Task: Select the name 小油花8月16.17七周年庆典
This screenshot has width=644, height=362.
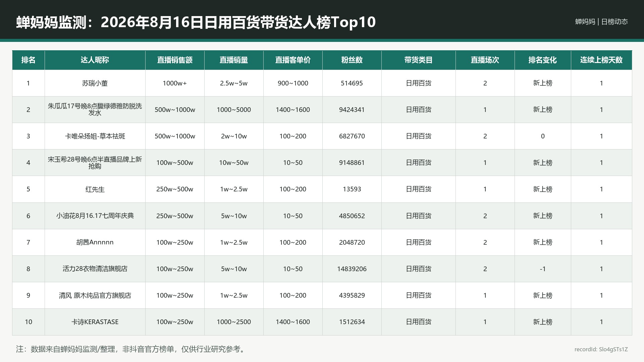Action: (x=95, y=216)
